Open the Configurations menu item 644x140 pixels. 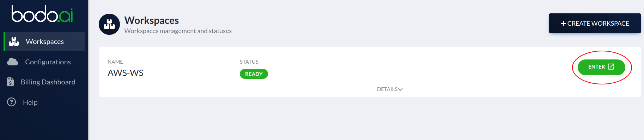point(44,62)
